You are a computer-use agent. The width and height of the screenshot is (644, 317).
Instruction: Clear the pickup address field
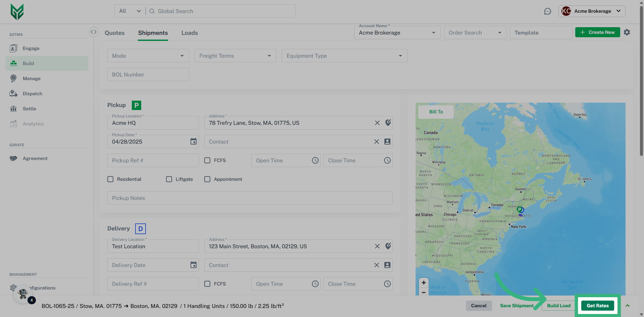pyautogui.click(x=377, y=123)
